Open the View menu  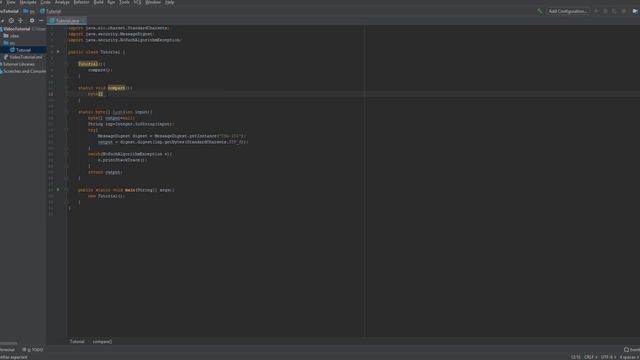(x=11, y=2)
